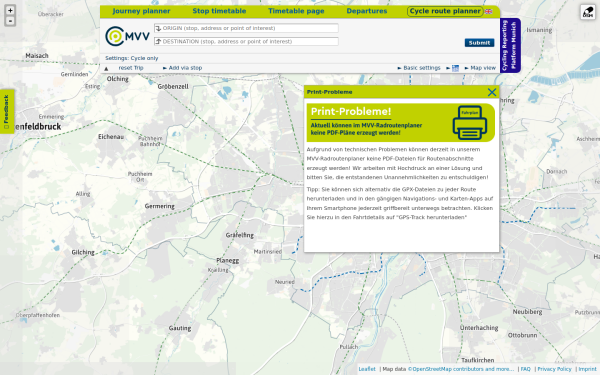
Task: Click the Neubiberg map label
Action: [527, 312]
